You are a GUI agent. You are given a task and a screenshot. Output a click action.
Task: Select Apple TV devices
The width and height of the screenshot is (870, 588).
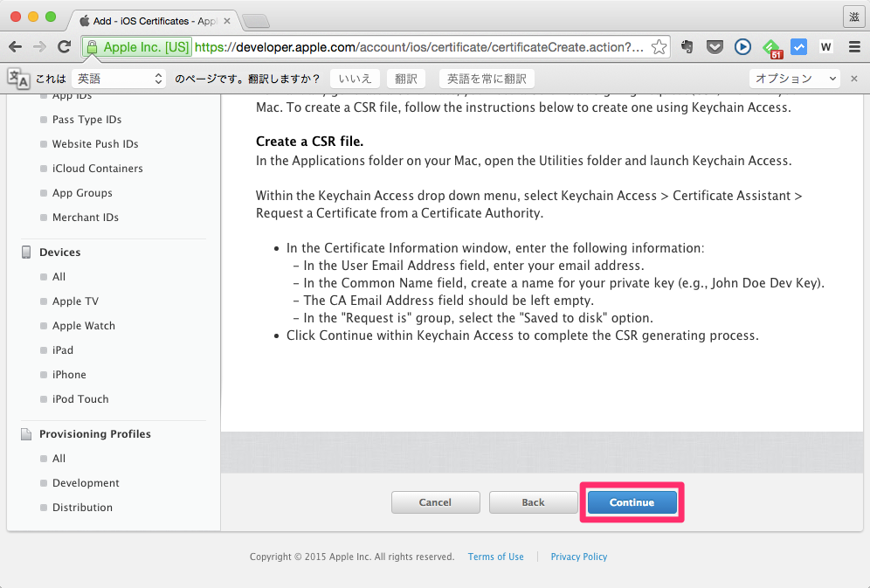pyautogui.click(x=75, y=301)
